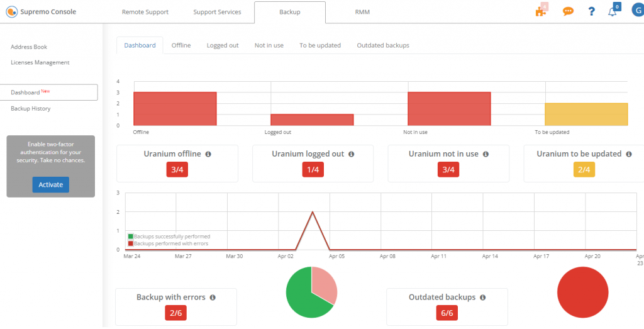This screenshot has height=329, width=644.
Task: Click the Activate two-factor button
Action: tap(51, 185)
